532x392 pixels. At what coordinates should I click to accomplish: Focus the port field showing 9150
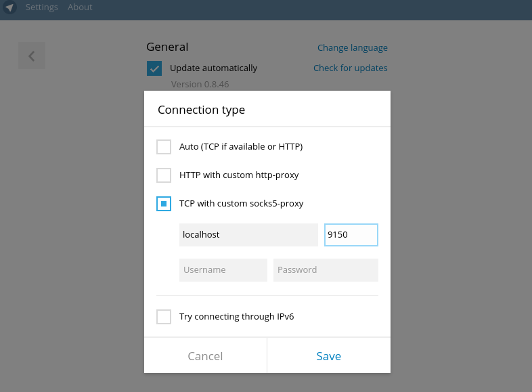coord(351,235)
